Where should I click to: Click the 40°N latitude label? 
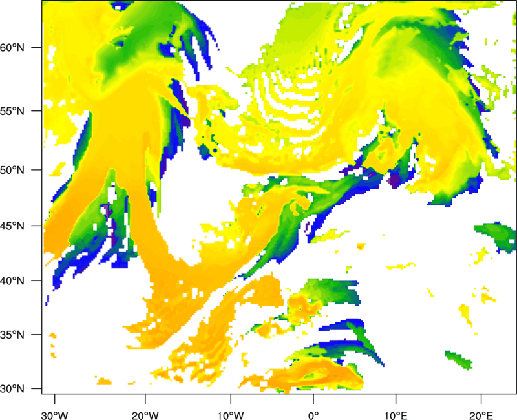pyautogui.click(x=12, y=281)
